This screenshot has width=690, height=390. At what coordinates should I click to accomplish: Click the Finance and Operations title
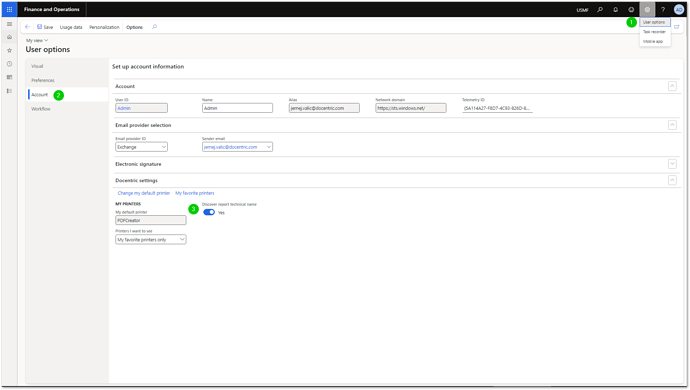coord(51,9)
